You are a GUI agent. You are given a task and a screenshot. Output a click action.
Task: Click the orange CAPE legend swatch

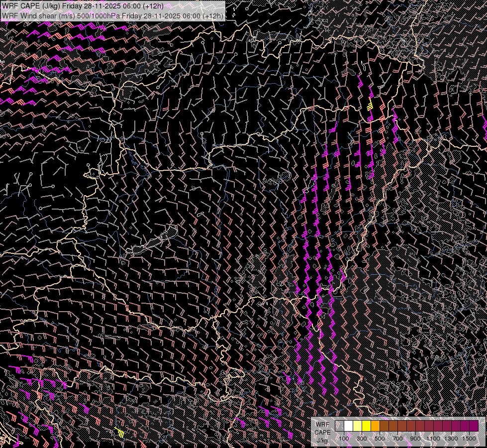pyautogui.click(x=375, y=426)
